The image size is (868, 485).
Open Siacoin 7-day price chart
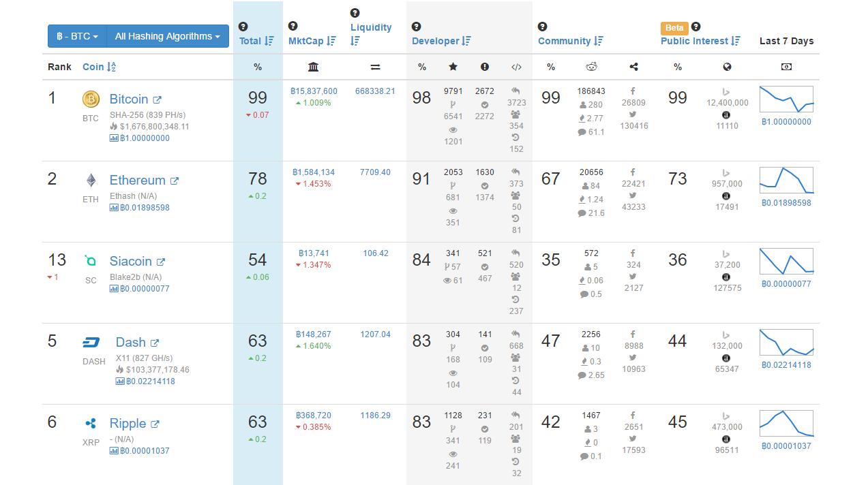tap(786, 262)
